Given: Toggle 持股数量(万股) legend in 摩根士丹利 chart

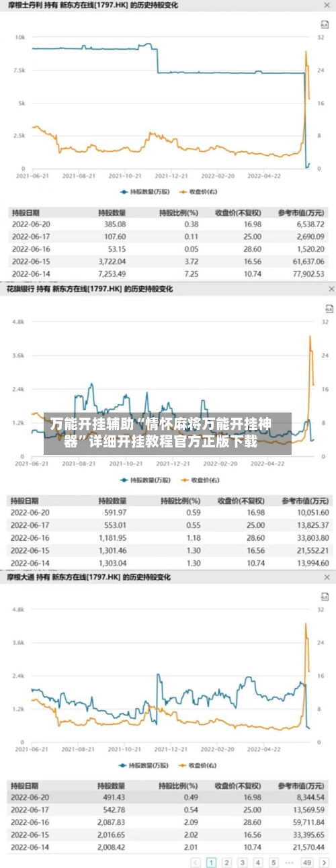Looking at the screenshot, I should coord(144,191).
